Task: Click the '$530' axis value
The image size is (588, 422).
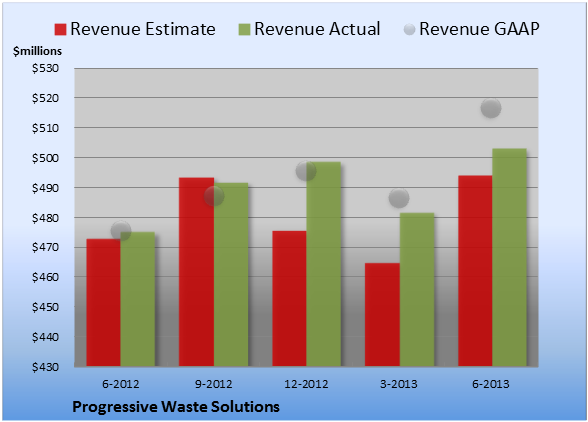Action: [x=45, y=68]
